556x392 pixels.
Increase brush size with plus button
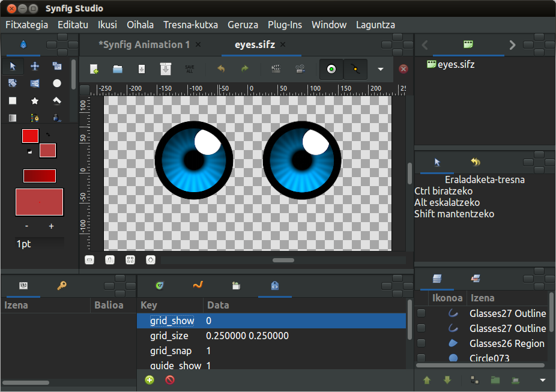coord(52,226)
